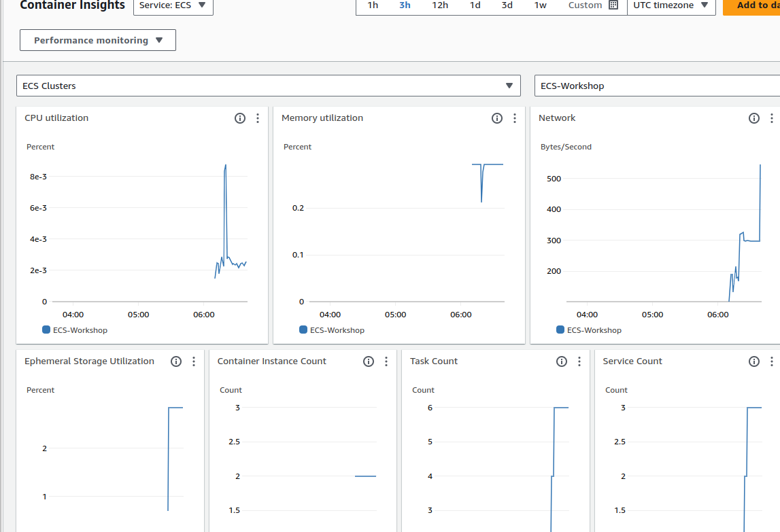Click info icon on Network widget

pos(754,118)
